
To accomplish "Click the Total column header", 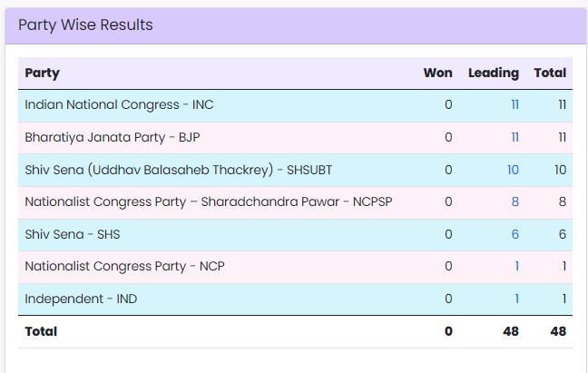I will click(x=550, y=73).
